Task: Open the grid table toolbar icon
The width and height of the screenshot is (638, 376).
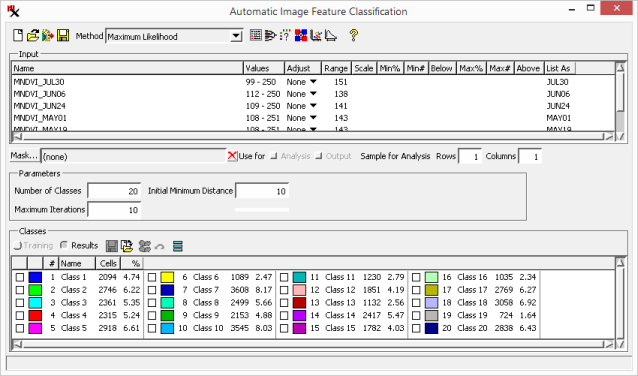Action: 256,35
